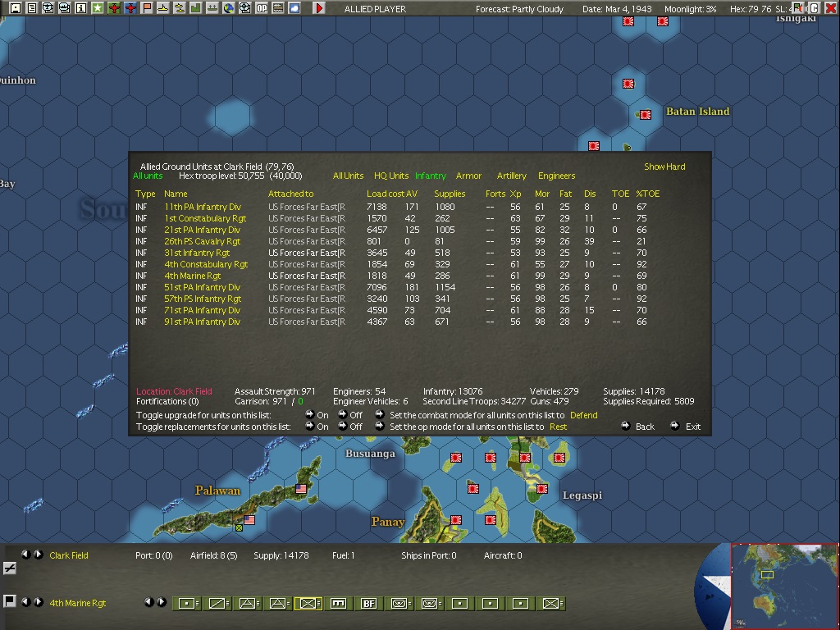
Task: Click the globe icon in top toolbar
Action: 229,8
